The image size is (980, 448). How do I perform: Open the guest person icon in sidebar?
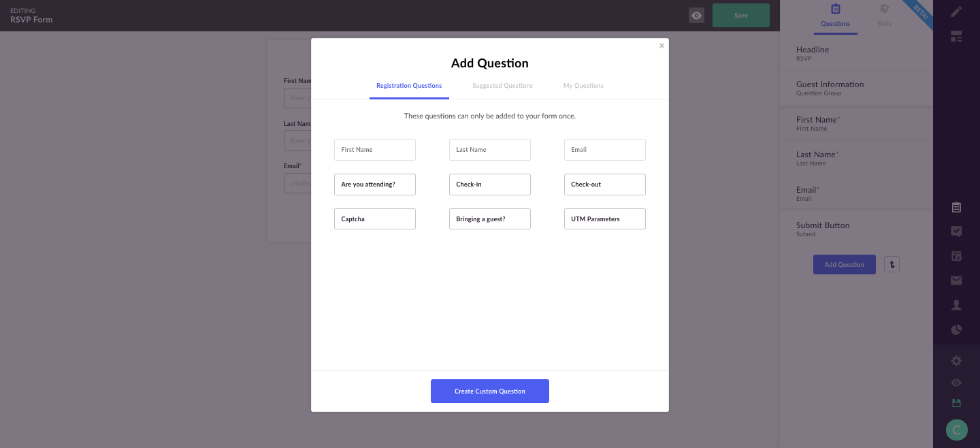click(956, 305)
